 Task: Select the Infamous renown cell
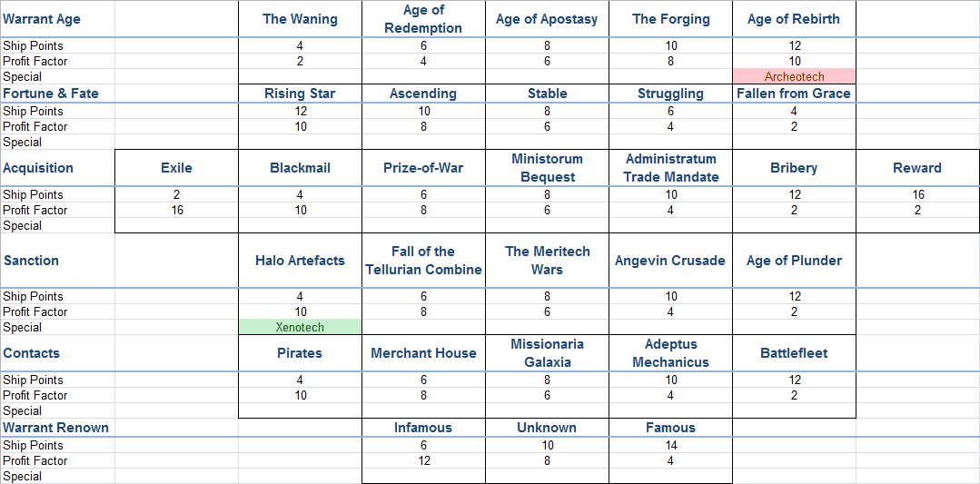[423, 428]
